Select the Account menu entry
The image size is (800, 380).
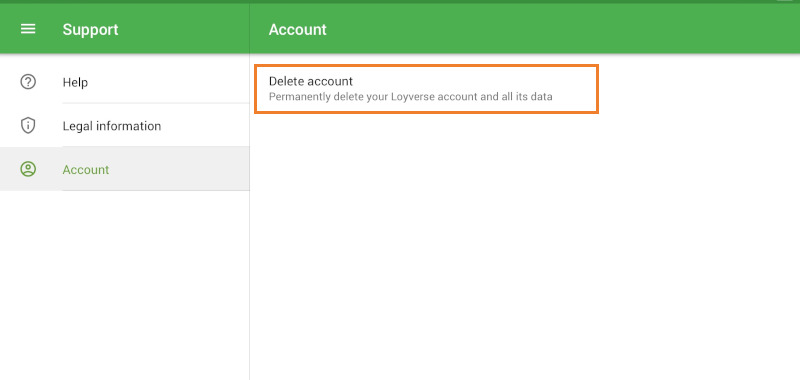coord(124,169)
